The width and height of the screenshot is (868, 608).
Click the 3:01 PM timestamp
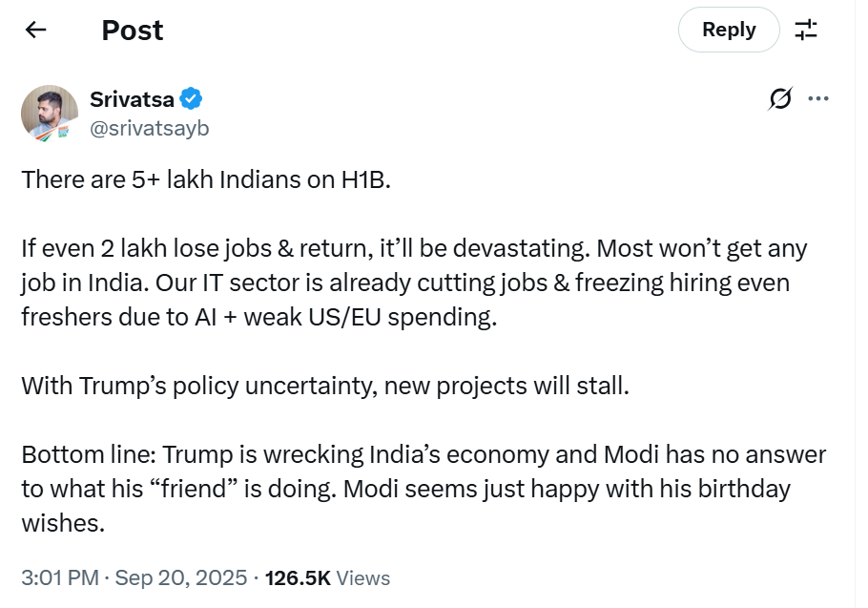point(59,577)
